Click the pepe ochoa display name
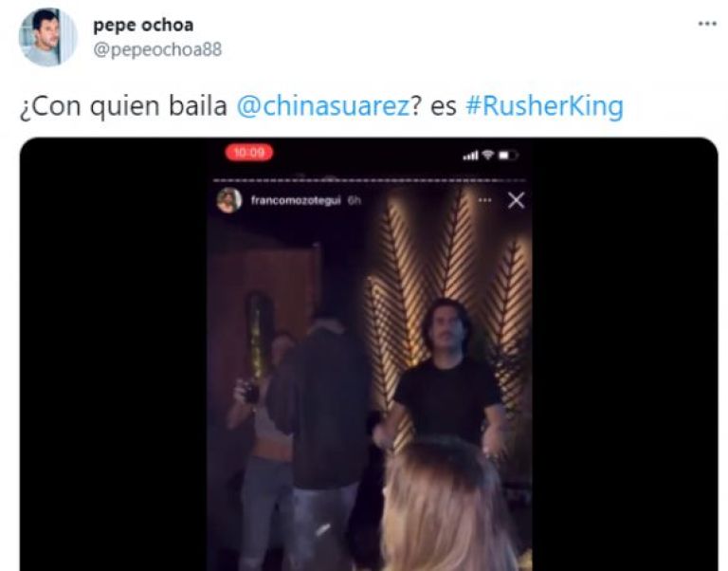This screenshot has width=728, height=571. click(x=143, y=25)
